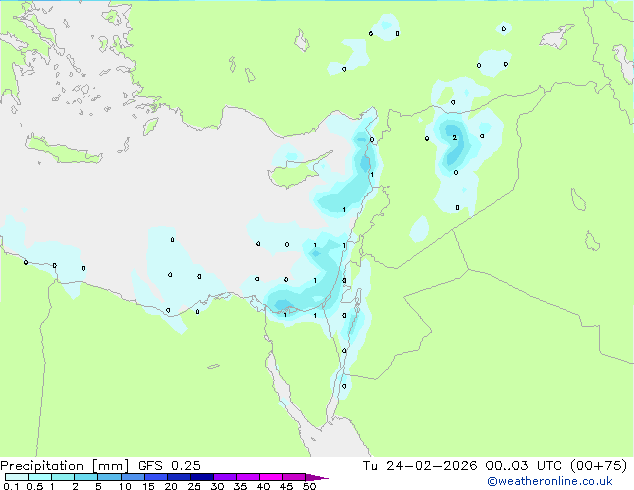Screen dimensions: 634x490
Task: Click the map precipitation value "2" over Syria
Action: (x=454, y=138)
